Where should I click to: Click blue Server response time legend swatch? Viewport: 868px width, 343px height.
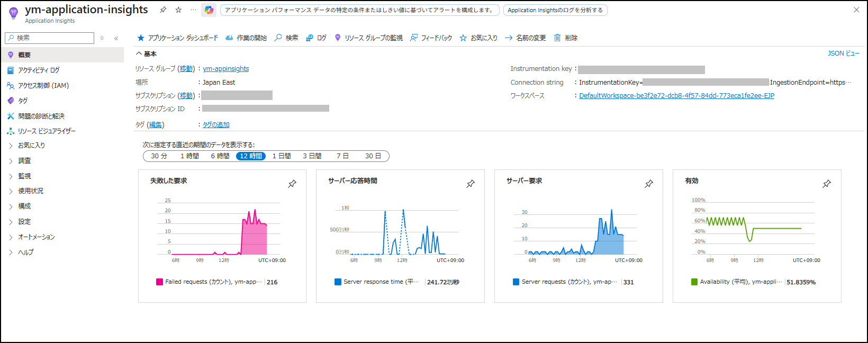click(x=338, y=282)
